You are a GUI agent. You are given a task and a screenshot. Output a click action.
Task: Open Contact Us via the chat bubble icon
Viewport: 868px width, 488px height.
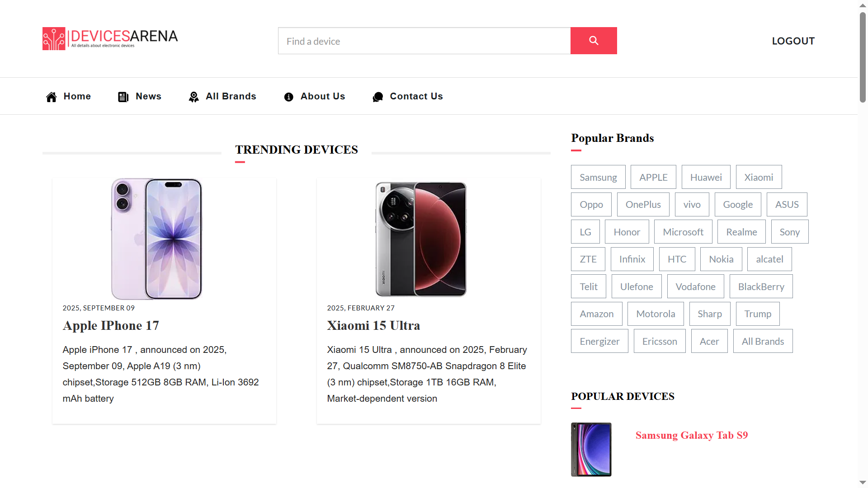[378, 96]
